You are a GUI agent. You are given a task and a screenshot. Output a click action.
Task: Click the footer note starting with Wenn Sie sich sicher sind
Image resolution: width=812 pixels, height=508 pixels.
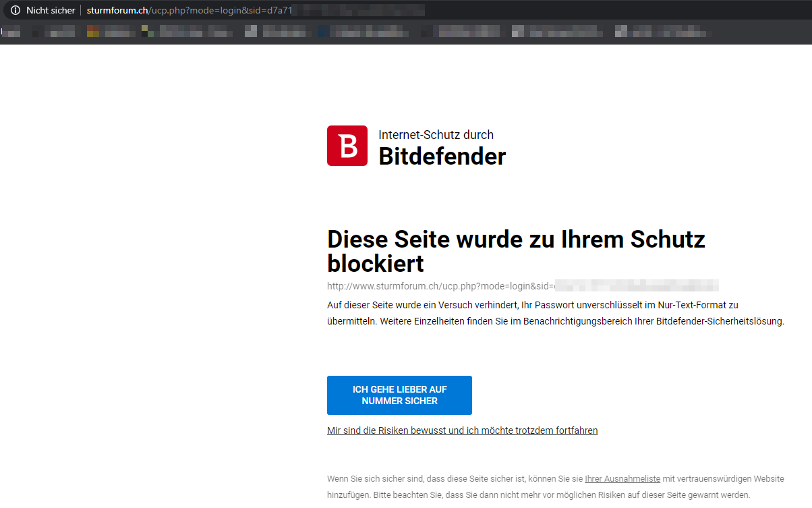(556, 486)
